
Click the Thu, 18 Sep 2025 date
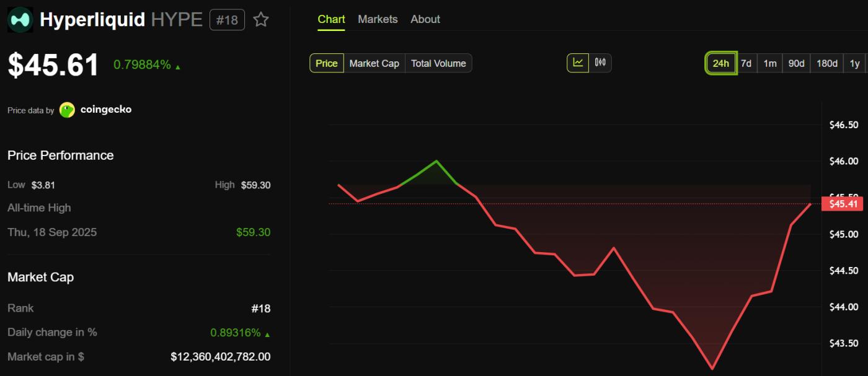click(x=52, y=232)
